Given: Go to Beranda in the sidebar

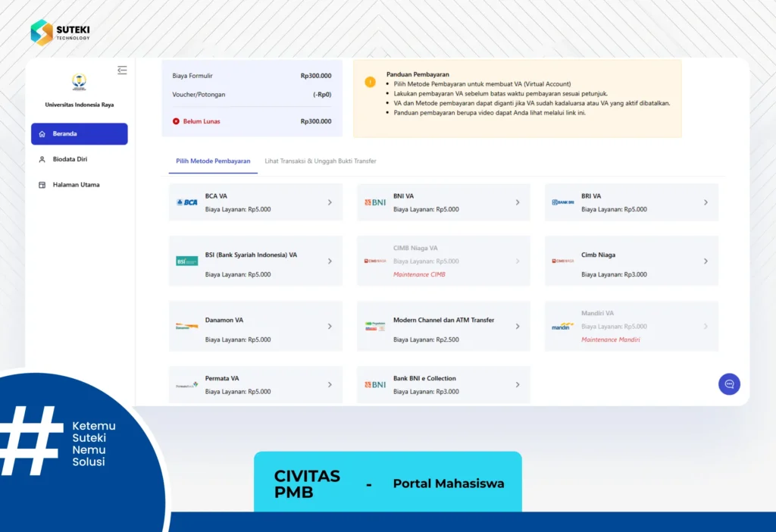Looking at the screenshot, I should tap(79, 134).
